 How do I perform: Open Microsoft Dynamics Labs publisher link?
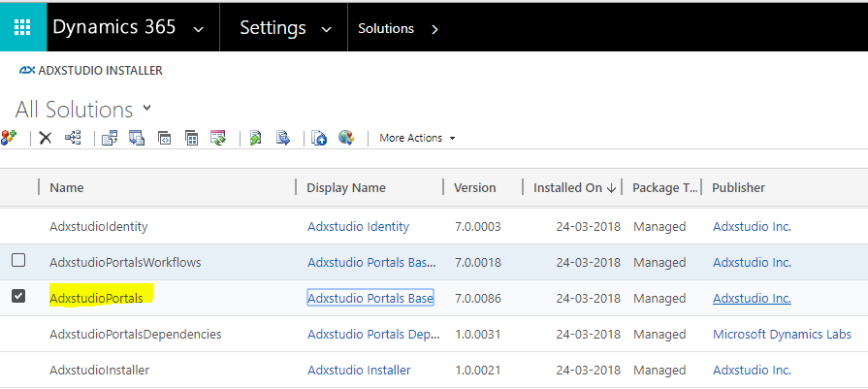782,334
